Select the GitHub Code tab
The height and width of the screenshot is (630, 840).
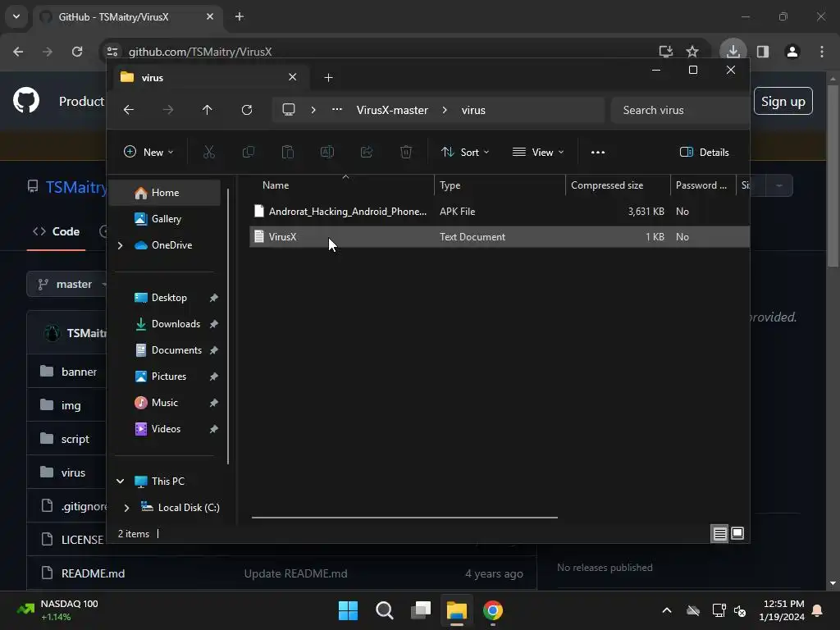[x=57, y=231]
